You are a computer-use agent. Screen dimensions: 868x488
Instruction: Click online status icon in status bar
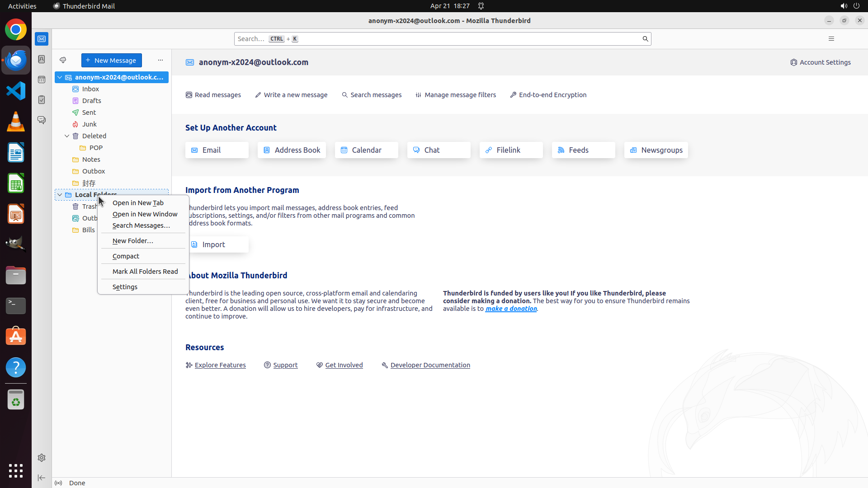pos(58,483)
